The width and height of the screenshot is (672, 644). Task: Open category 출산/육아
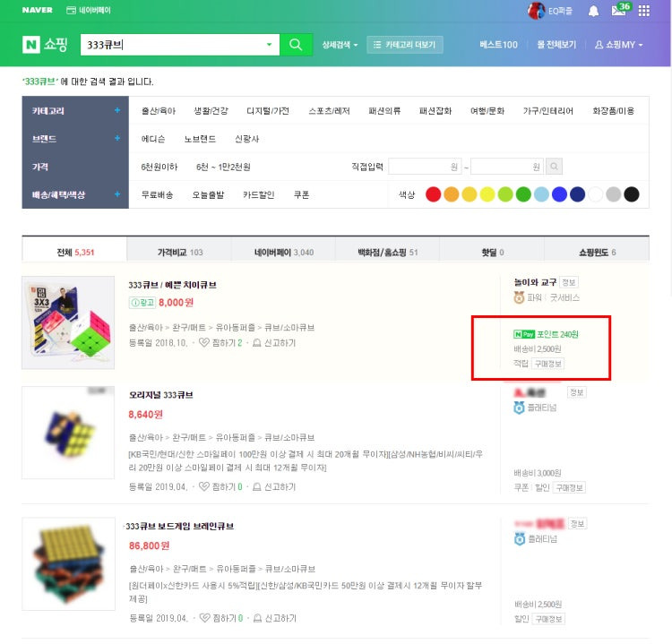[159, 111]
